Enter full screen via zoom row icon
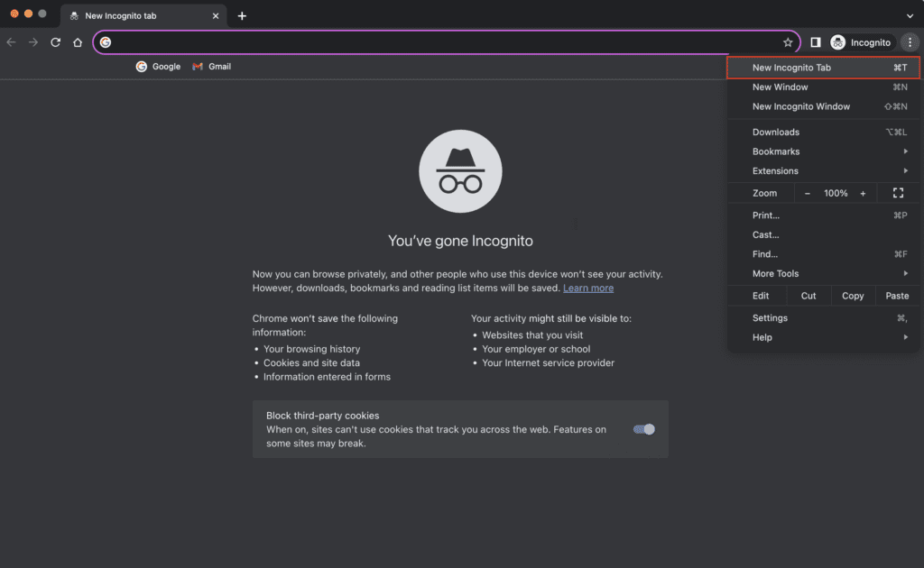 point(898,193)
